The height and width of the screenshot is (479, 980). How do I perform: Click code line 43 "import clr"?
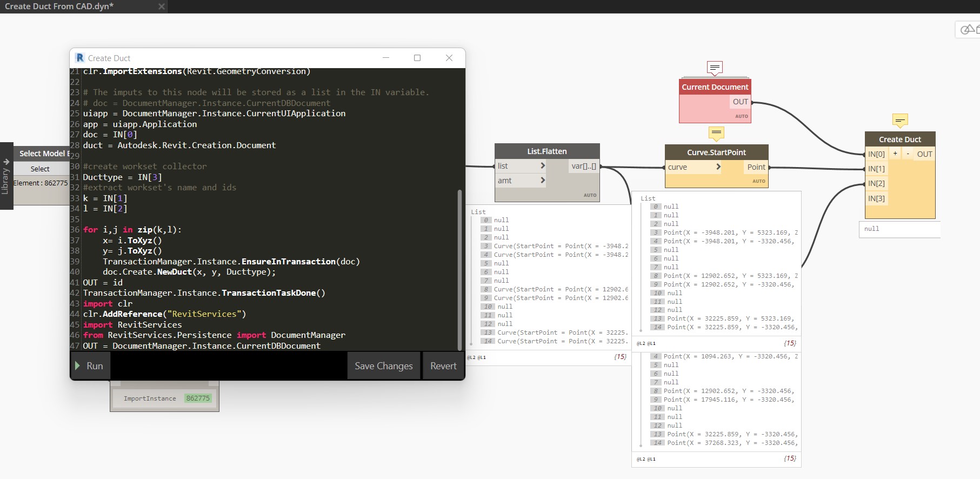coord(108,304)
